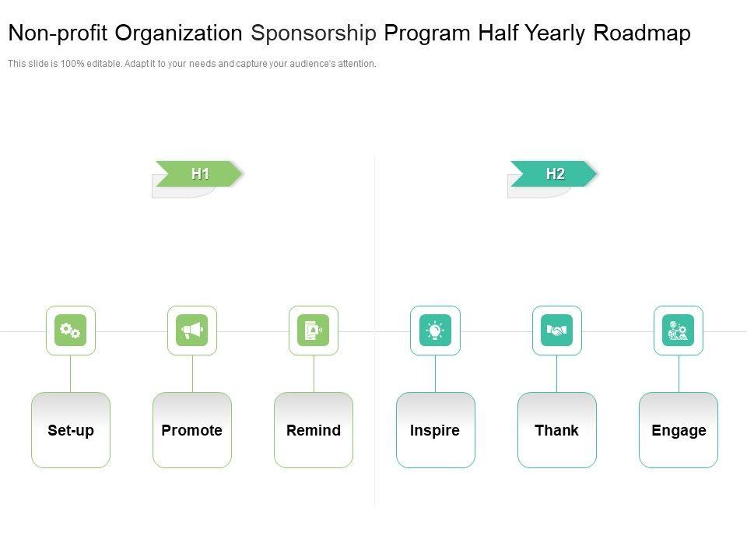Image resolution: width=747 pixels, height=560 pixels.
Task: Click the grey curved tab under H1
Action: click(179, 192)
